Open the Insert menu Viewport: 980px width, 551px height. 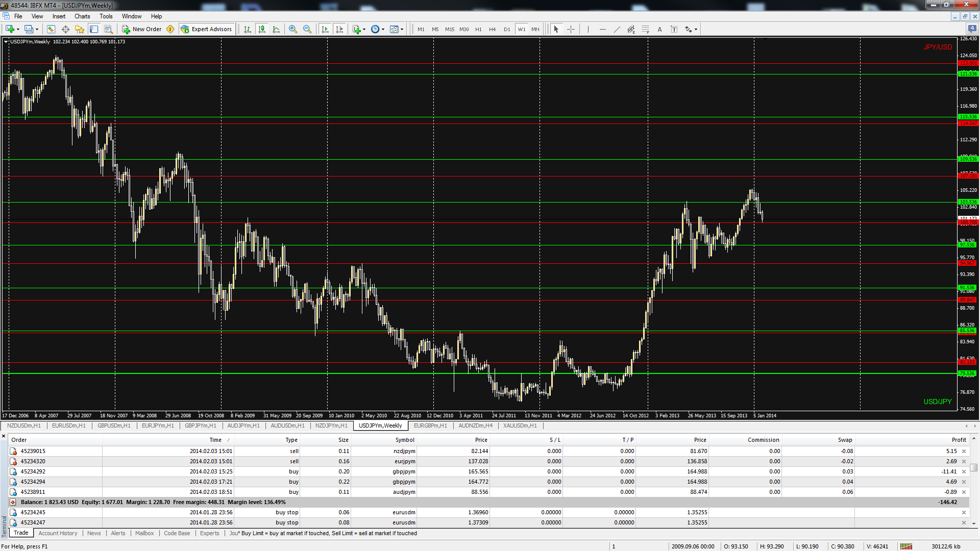tap(59, 16)
